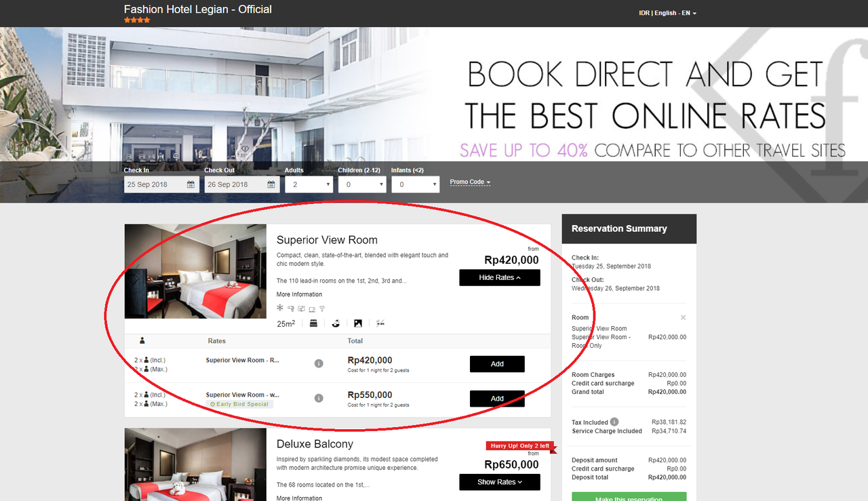Click the guest icon in the rates header
The width and height of the screenshot is (868, 501).
pos(142,341)
